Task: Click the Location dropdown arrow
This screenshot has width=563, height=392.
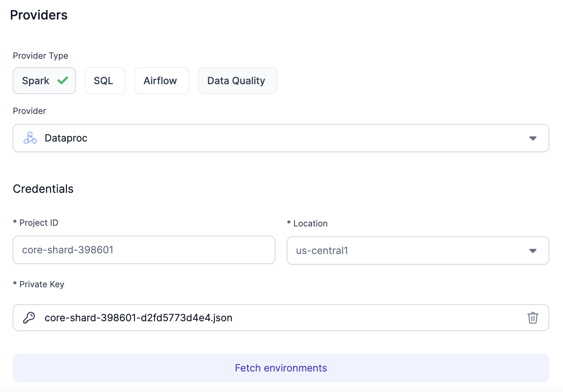Action: [533, 250]
